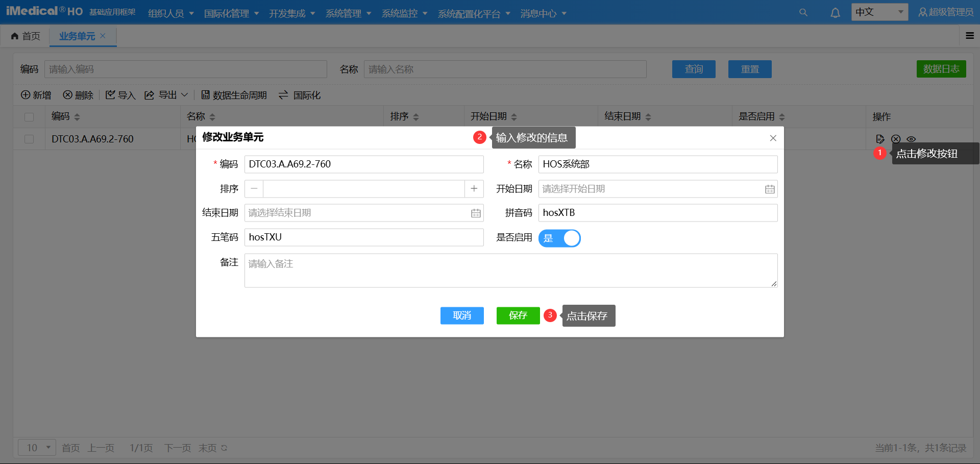Click the 导入 import toolbar button
Screen dimensions: 980x464
[x=120, y=95]
